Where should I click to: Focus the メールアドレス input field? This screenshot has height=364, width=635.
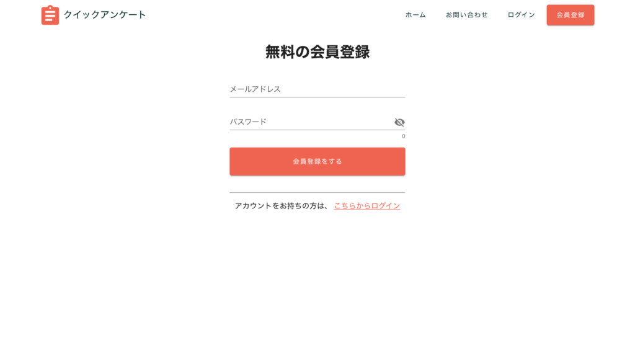(317, 89)
